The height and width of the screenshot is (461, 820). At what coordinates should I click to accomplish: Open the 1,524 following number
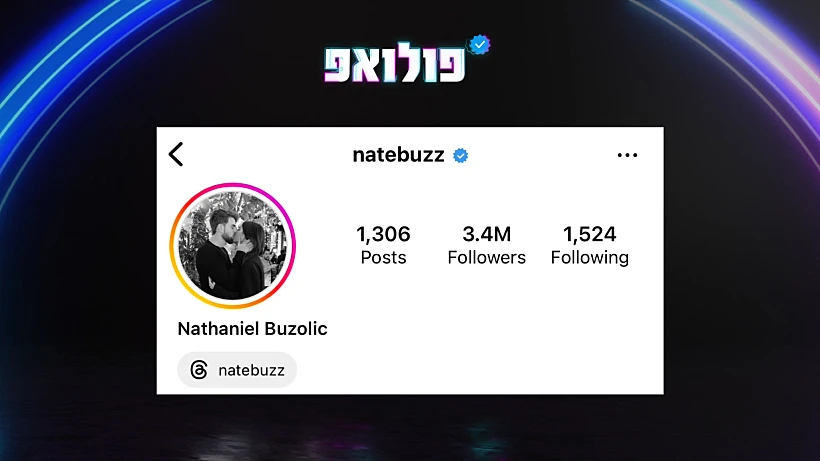coord(589,234)
